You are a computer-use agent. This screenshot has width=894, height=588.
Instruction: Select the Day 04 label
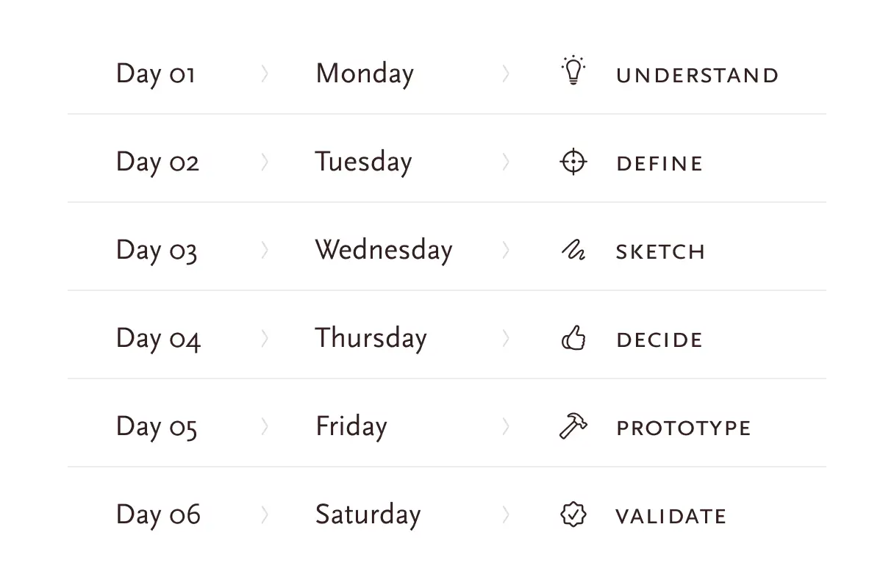pos(158,339)
